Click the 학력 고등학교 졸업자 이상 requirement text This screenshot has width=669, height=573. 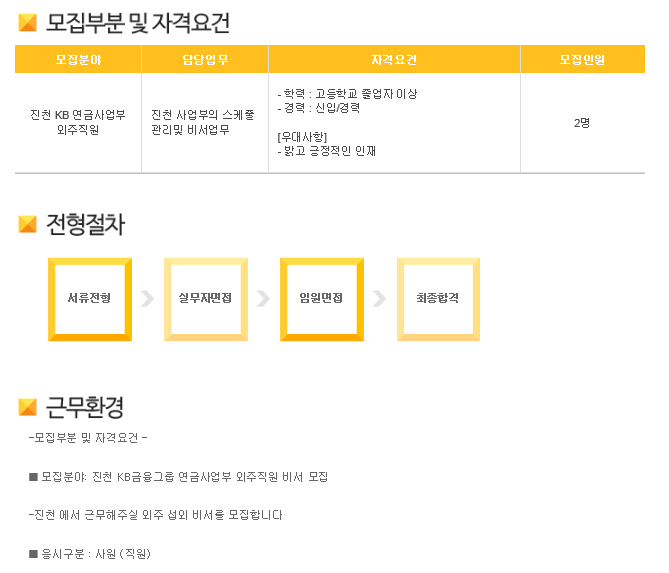tap(347, 94)
